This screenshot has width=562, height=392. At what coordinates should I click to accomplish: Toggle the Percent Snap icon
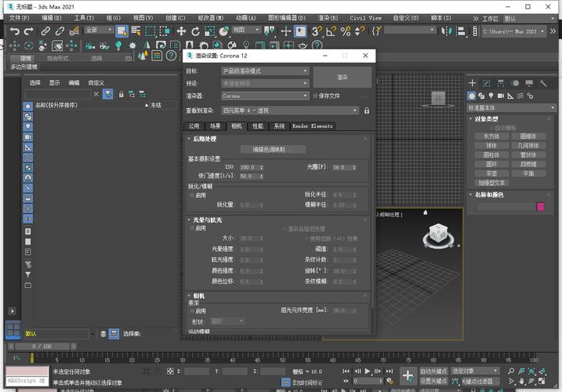[x=345, y=31]
